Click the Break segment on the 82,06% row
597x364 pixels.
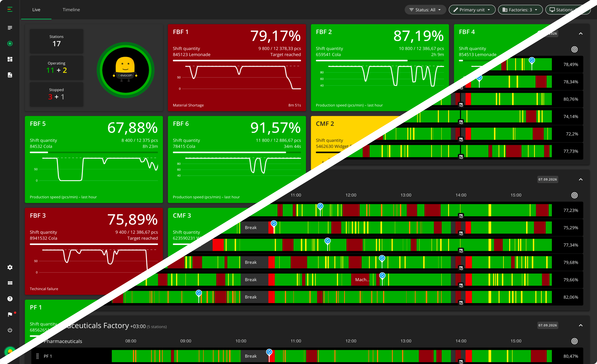point(254,297)
